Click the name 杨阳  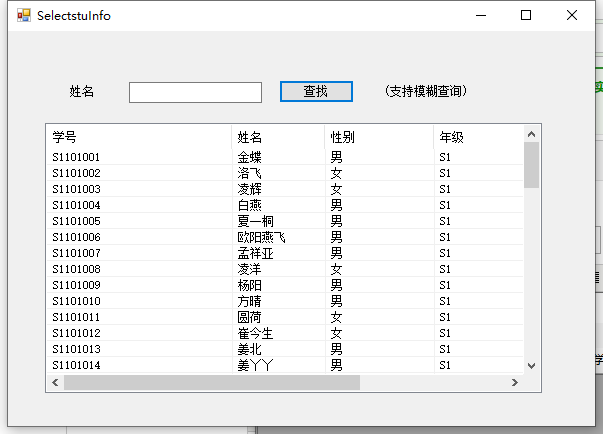[249, 285]
